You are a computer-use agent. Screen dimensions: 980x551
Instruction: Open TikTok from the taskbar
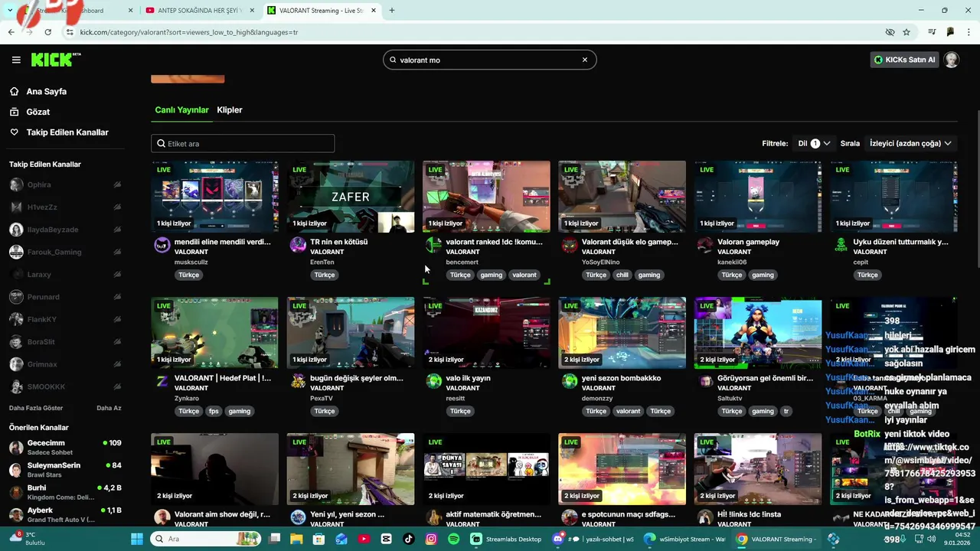408,539
